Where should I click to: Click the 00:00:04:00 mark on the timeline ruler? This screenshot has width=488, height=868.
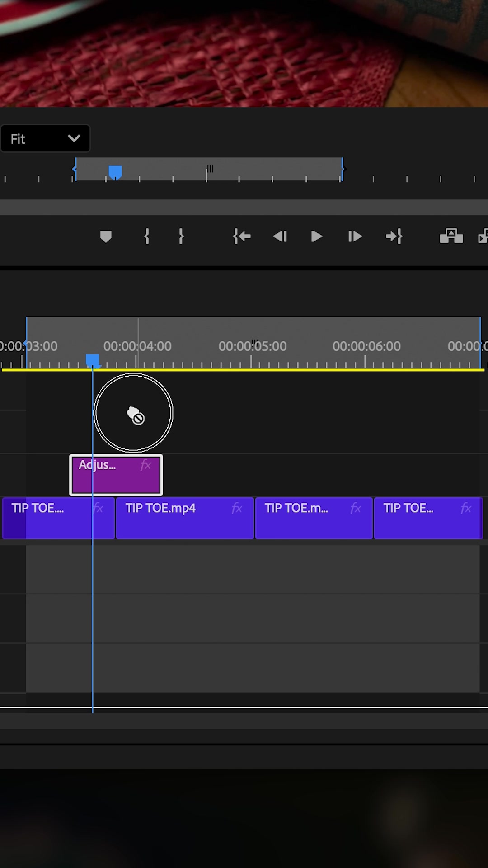coord(137,346)
